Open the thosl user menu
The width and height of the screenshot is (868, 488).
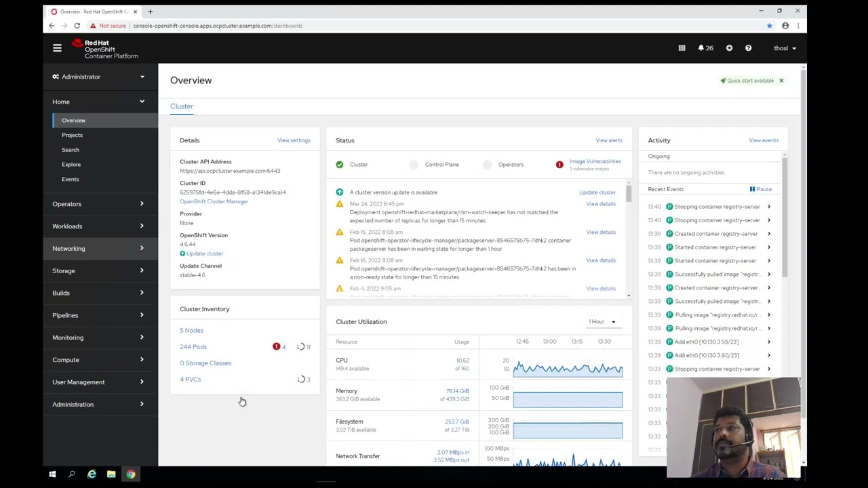click(785, 48)
